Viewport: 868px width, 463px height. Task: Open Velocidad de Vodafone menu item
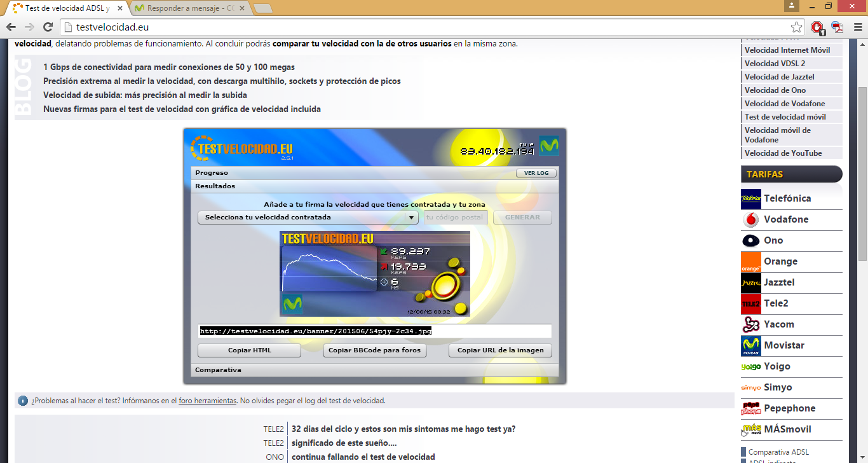tap(792, 104)
